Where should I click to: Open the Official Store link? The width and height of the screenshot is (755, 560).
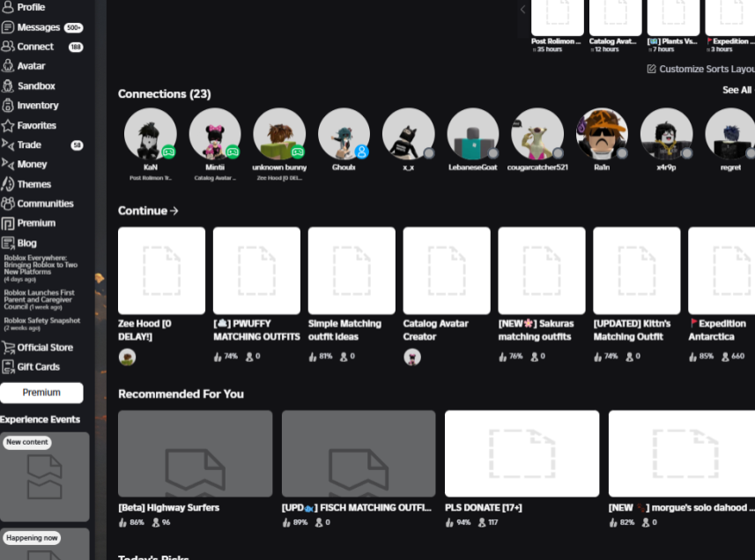[x=37, y=347]
